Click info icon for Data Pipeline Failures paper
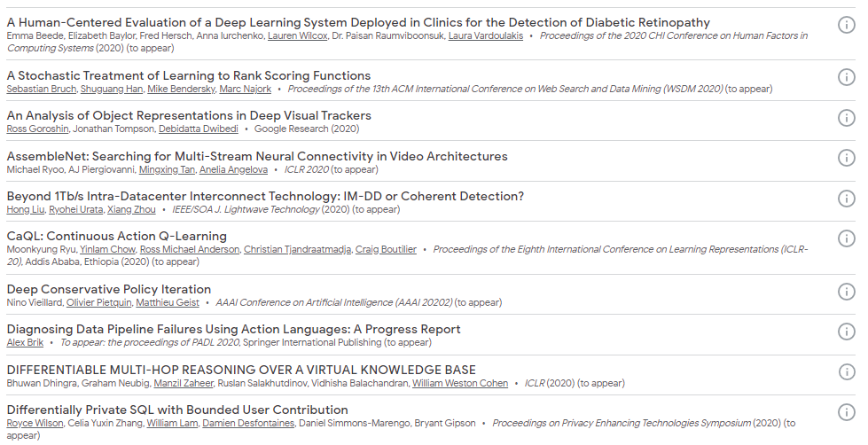 coord(846,331)
